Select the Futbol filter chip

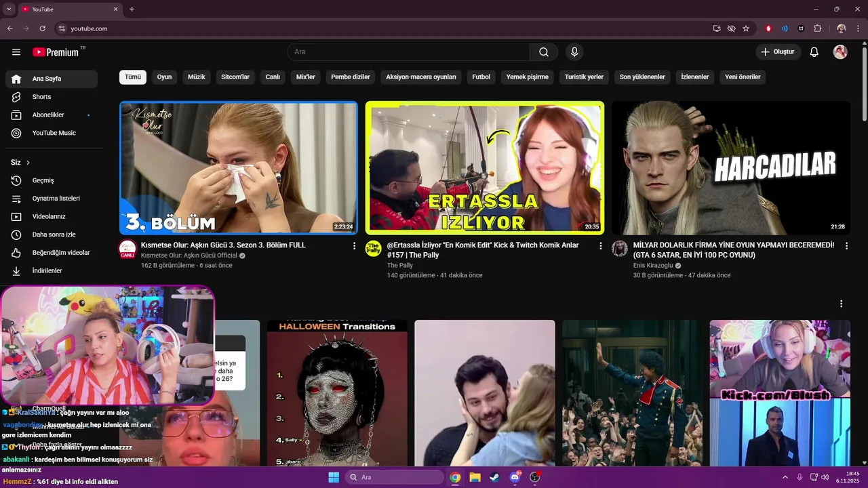481,77
